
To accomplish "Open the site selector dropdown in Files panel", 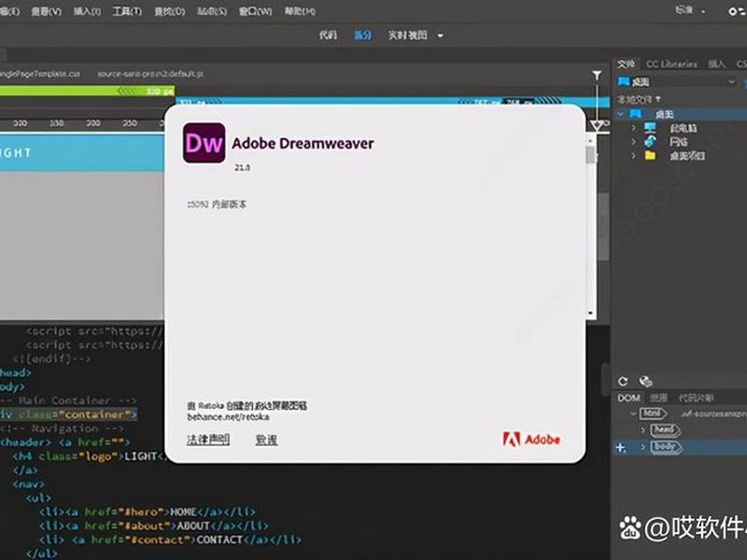I will click(731, 81).
